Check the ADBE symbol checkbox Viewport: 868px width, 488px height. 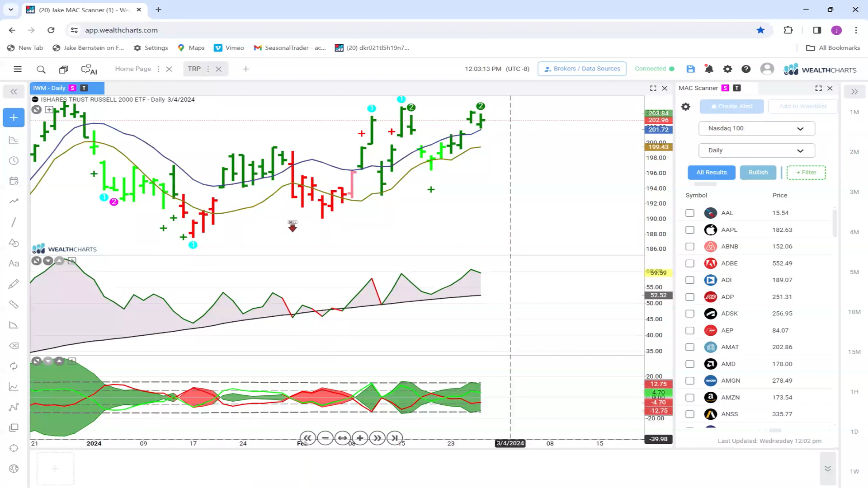point(690,263)
